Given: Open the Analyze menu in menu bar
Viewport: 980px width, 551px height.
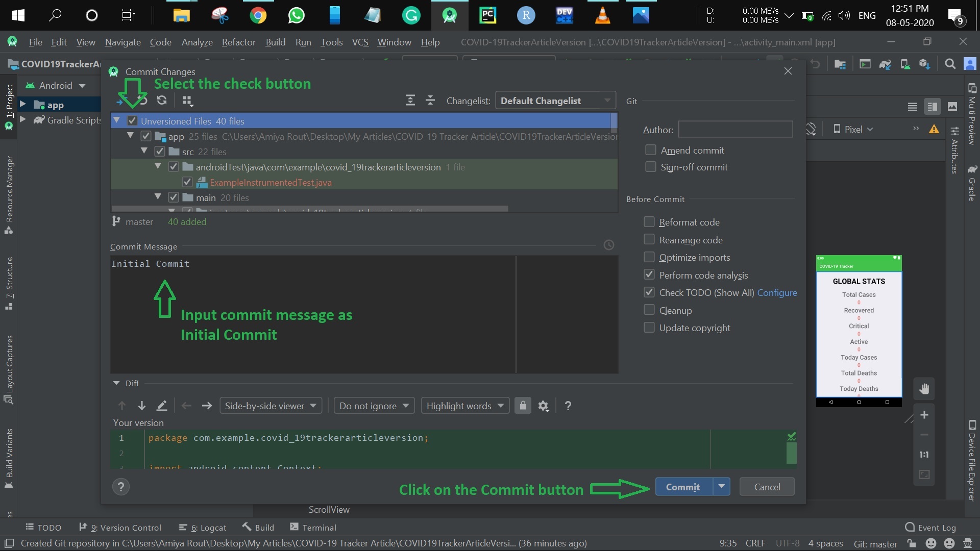Looking at the screenshot, I should [196, 42].
